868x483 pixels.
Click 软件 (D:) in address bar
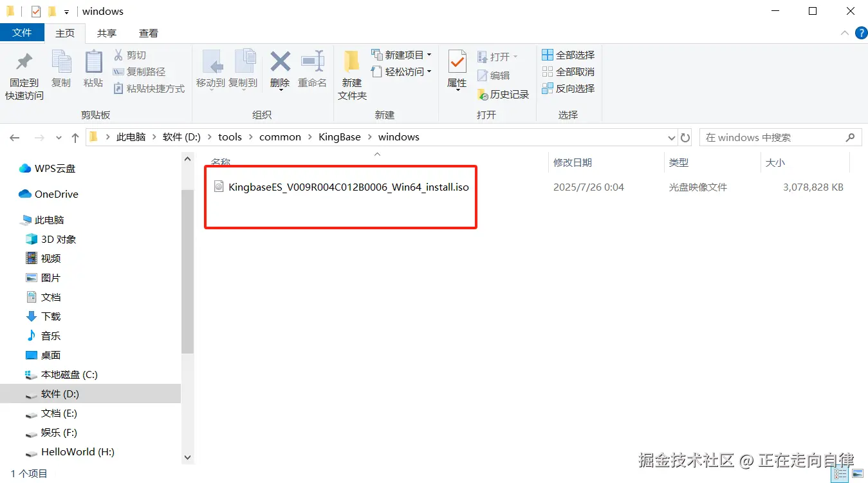(181, 137)
